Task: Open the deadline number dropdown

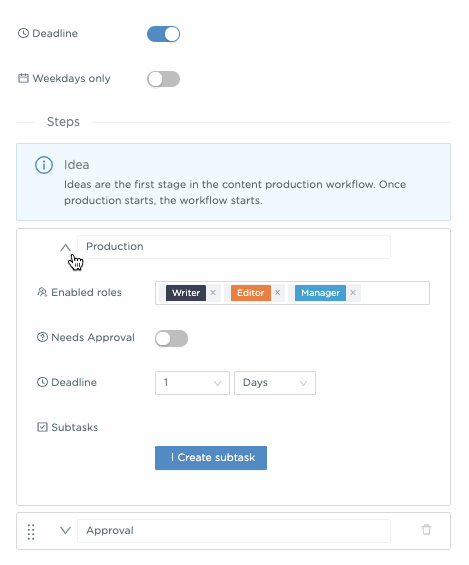Action: coord(192,383)
